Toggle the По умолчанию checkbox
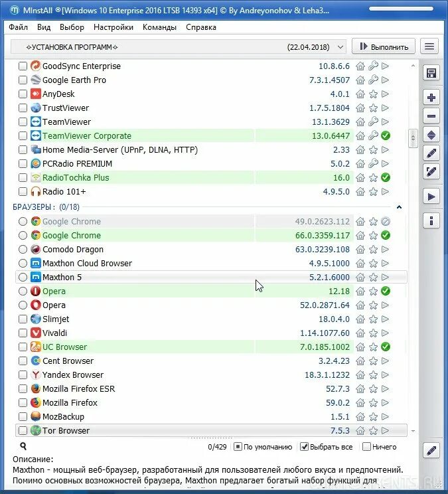 click(x=238, y=447)
